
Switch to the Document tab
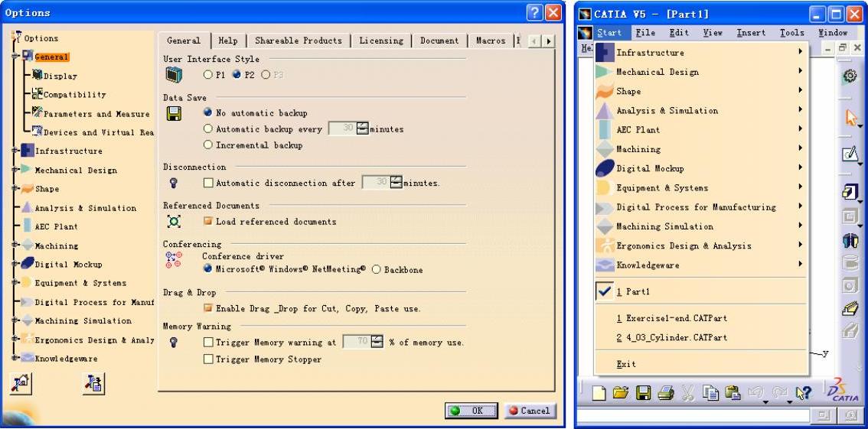coord(439,41)
